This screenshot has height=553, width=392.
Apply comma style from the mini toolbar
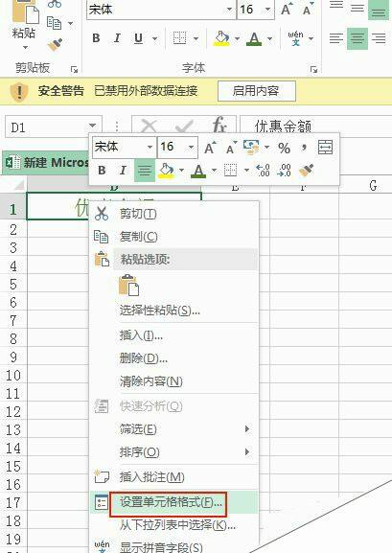tap(304, 148)
